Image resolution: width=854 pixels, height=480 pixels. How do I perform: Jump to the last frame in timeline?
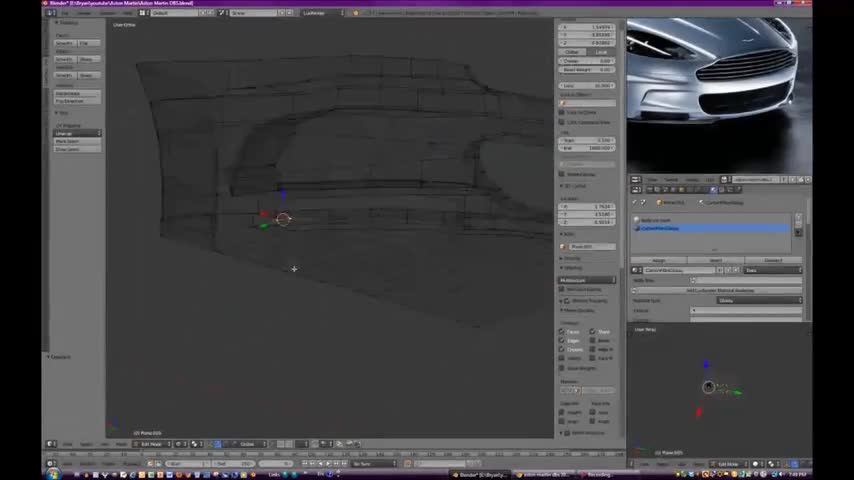click(344, 464)
